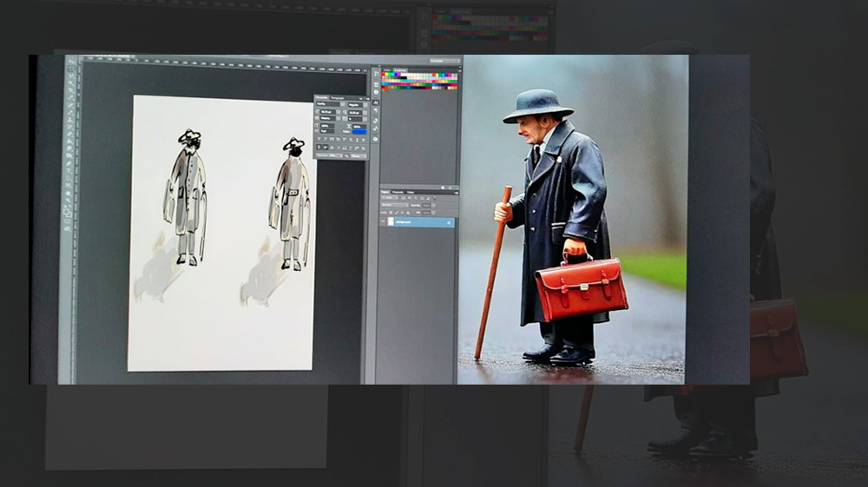Toggle lock transparent pixels in Layers panel
This screenshot has height=487, width=868.
pyautogui.click(x=391, y=212)
